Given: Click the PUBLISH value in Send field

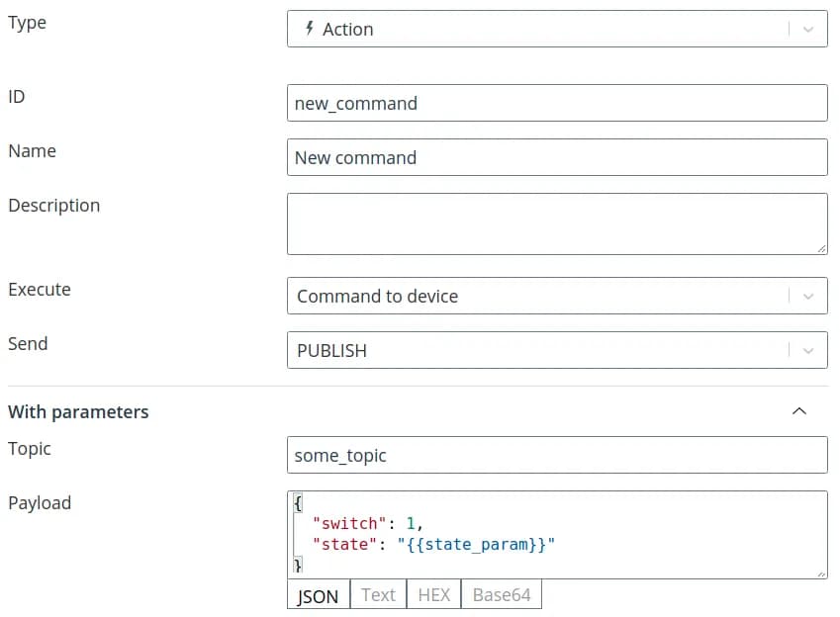Looking at the screenshot, I should pos(331,350).
